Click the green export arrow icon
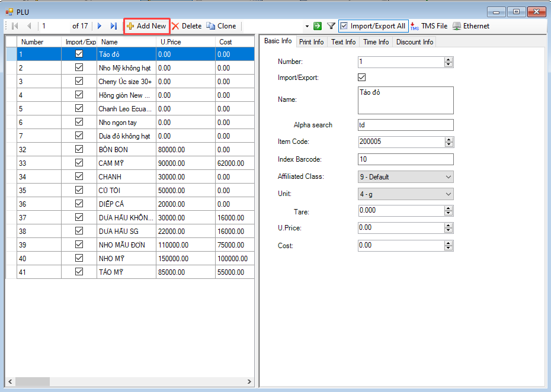The image size is (551, 392). click(318, 26)
